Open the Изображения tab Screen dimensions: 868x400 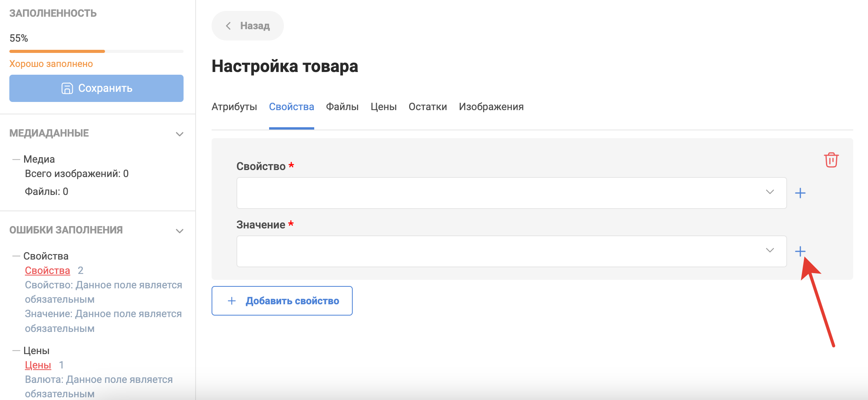[491, 107]
